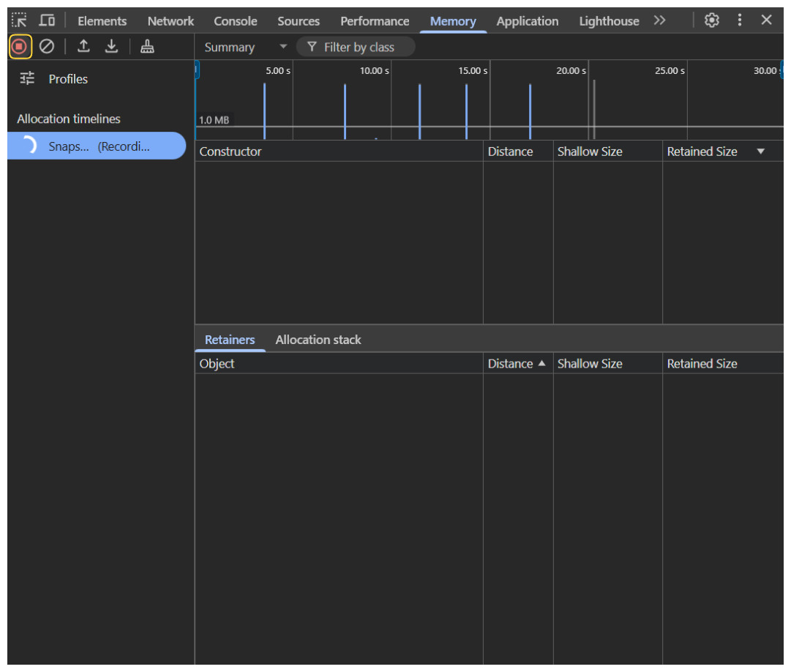Grab the right timeline selection handle
Image resolution: width=791 pixels, height=672 pixels.
click(782, 70)
